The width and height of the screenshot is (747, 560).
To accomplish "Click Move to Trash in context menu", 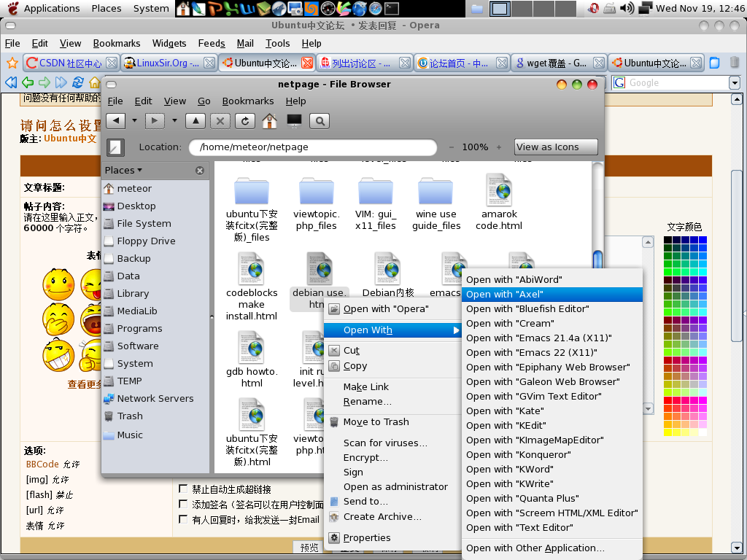I will (x=392, y=422).
